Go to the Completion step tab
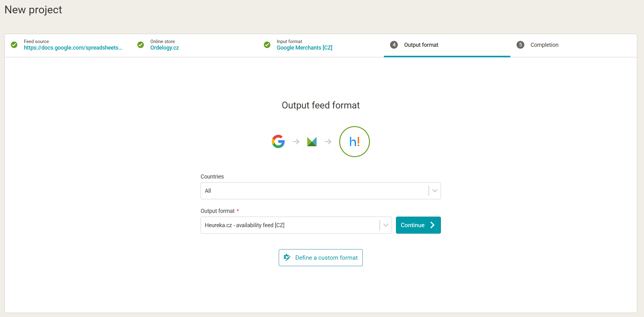644x317 pixels. pos(544,45)
